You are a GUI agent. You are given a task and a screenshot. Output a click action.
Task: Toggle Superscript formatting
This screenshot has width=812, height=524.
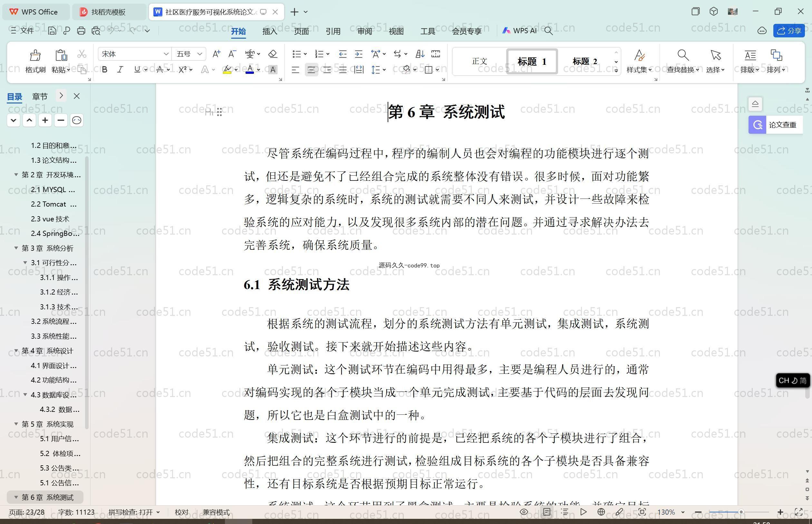coord(183,70)
